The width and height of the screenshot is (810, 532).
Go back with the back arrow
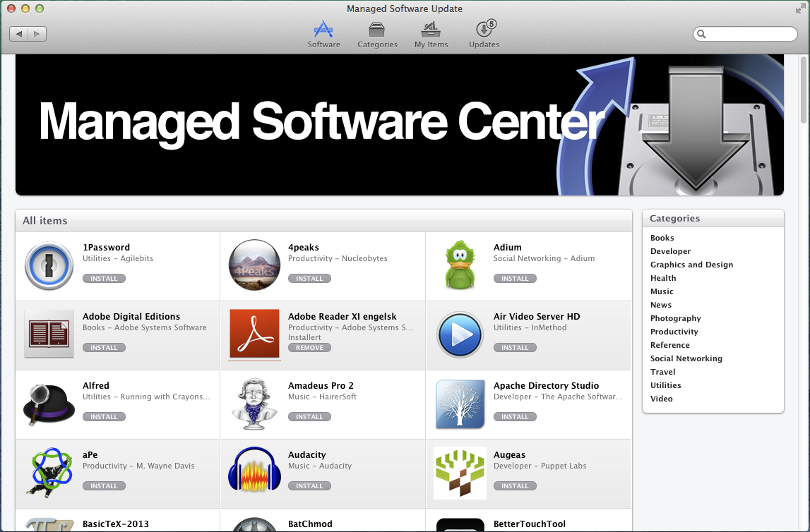point(19,34)
